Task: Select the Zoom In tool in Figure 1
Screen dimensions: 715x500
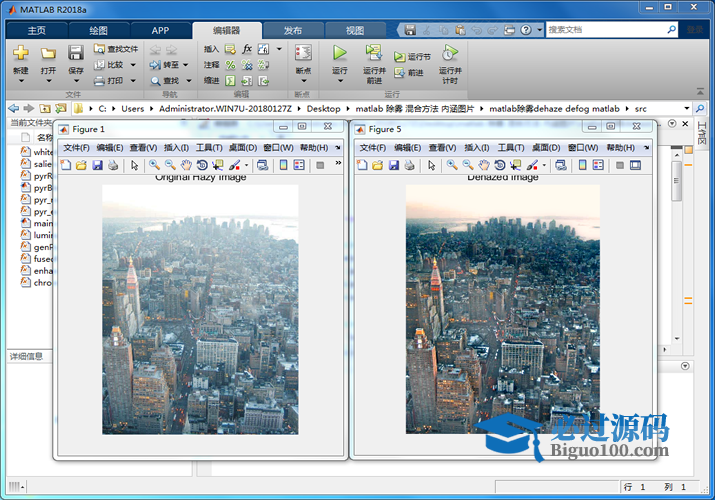Action: click(x=154, y=165)
